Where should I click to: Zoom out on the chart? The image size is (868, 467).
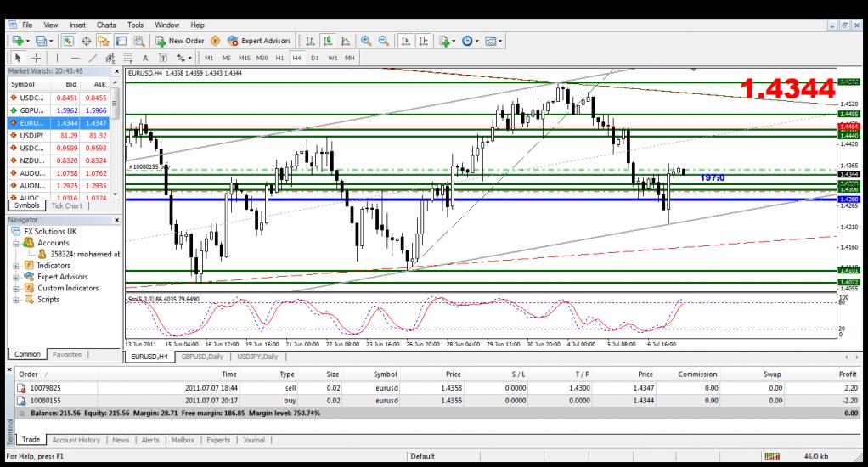[383, 41]
